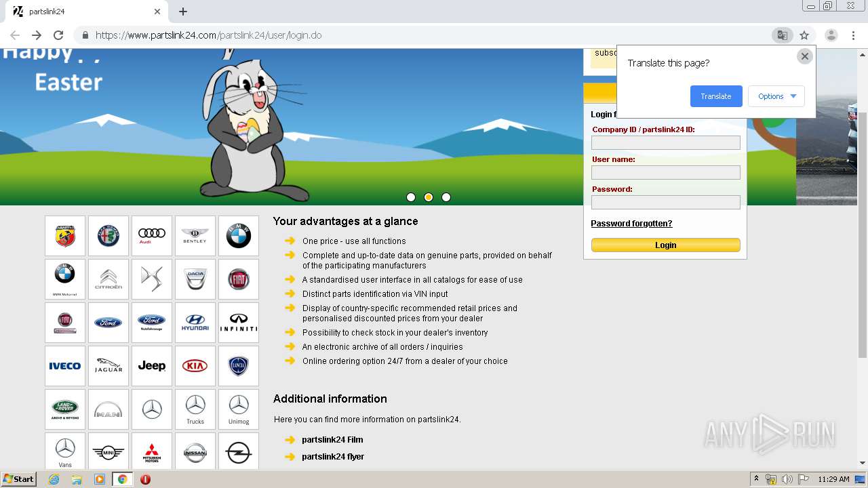Choose the Infiniti brand logo
The image size is (868, 488).
coord(239,323)
